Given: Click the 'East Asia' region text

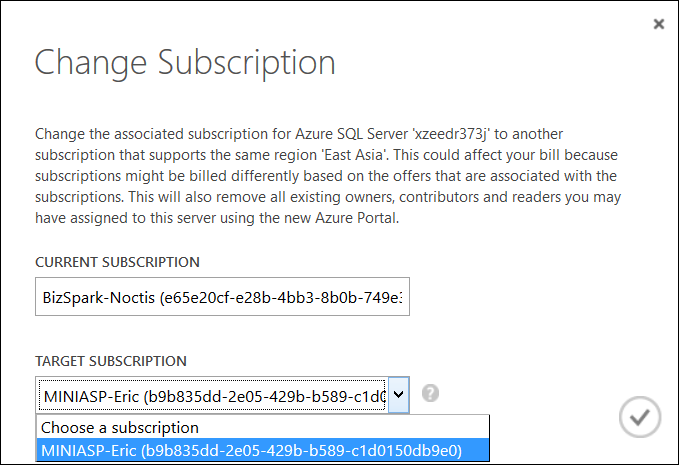Looking at the screenshot, I should tap(354, 155).
